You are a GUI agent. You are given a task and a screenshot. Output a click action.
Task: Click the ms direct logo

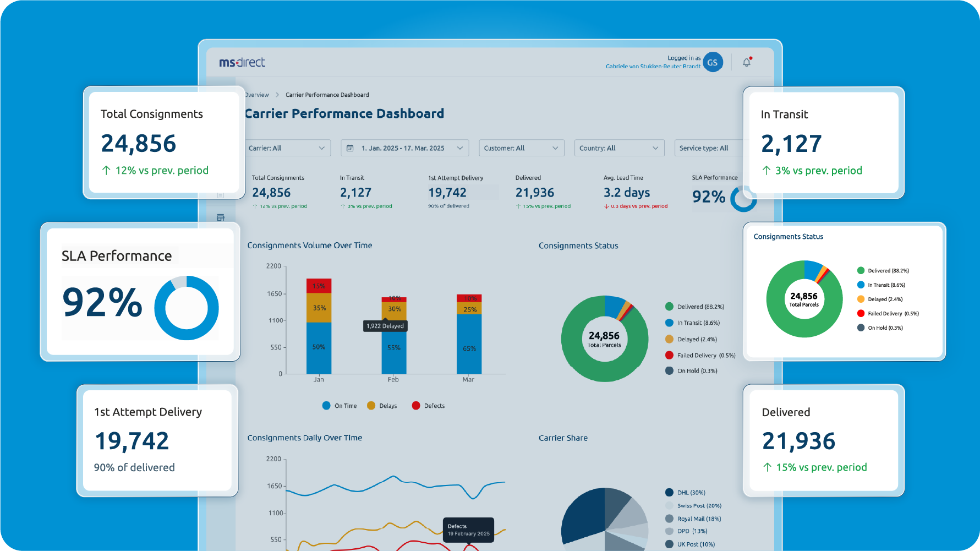(x=242, y=63)
